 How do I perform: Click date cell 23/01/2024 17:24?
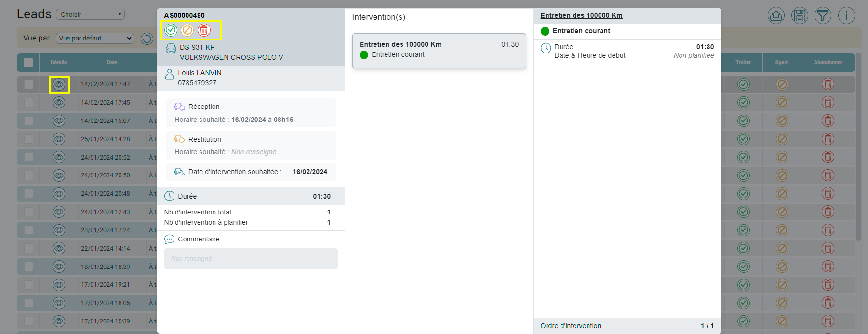pos(106,230)
